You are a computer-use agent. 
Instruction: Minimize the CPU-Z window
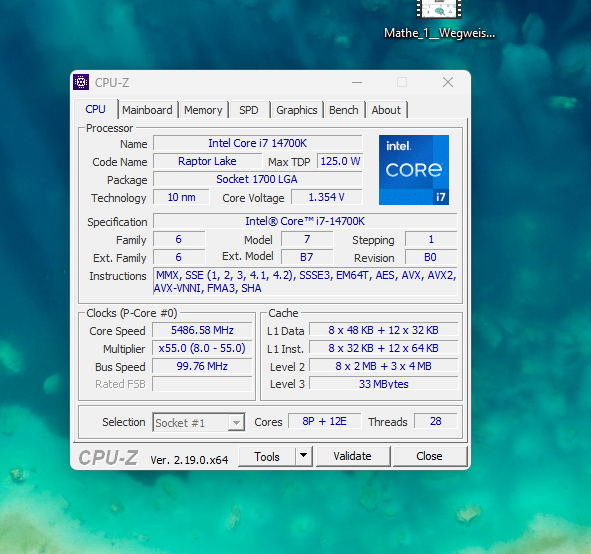tap(357, 82)
